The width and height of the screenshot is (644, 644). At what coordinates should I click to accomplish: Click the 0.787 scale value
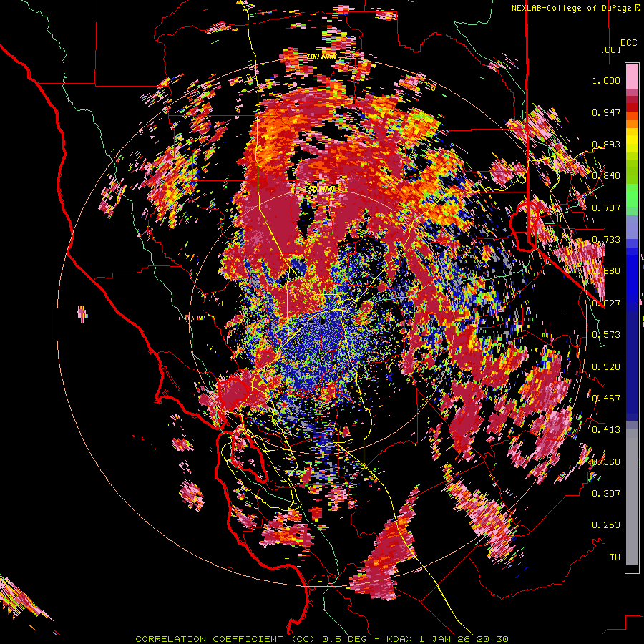(606, 208)
